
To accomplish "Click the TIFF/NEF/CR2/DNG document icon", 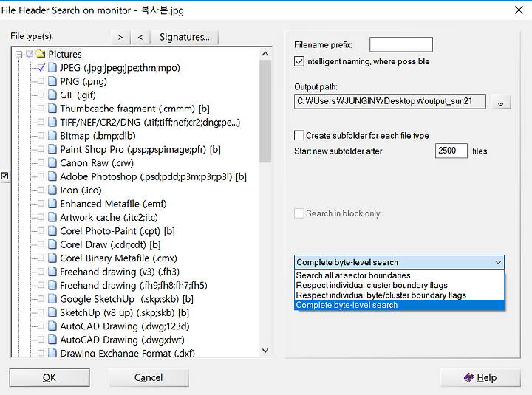I will pos(52,122).
